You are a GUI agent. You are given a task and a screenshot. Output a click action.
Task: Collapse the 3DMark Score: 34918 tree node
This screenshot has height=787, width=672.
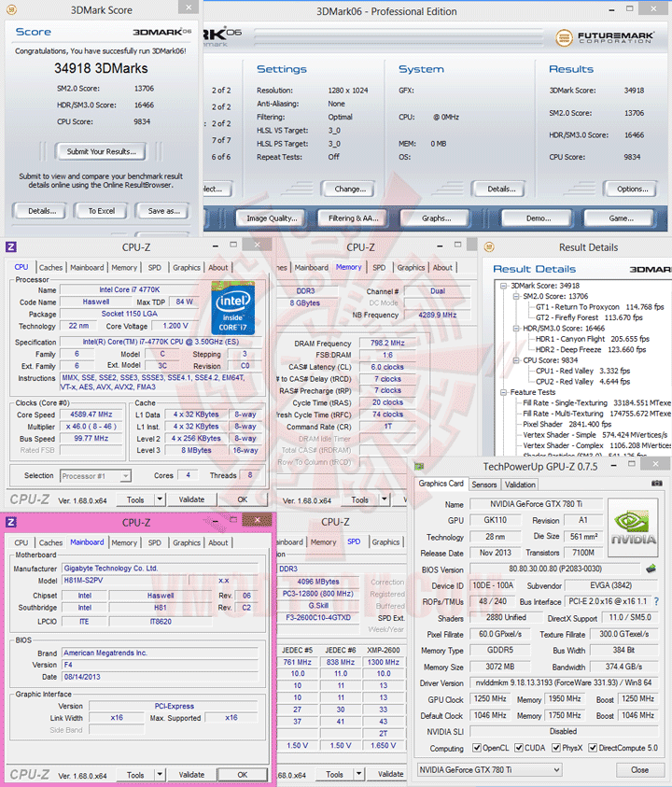(x=503, y=286)
